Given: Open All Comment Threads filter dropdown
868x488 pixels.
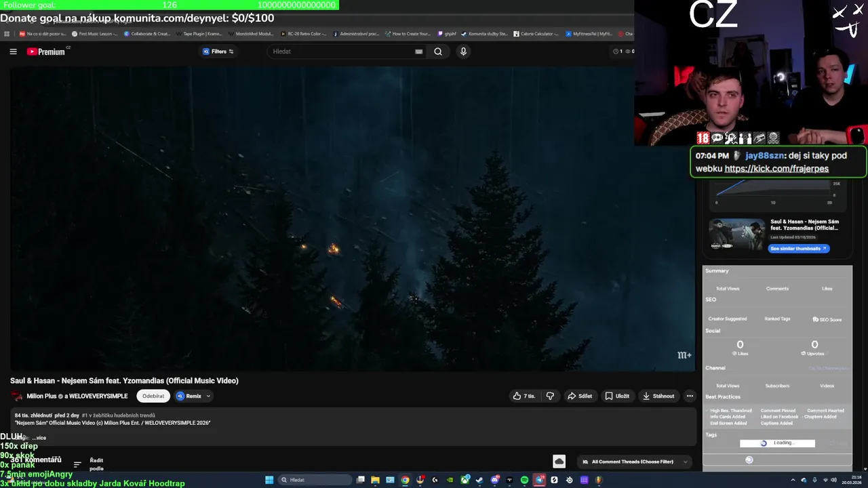Looking at the screenshot, I should (634, 462).
